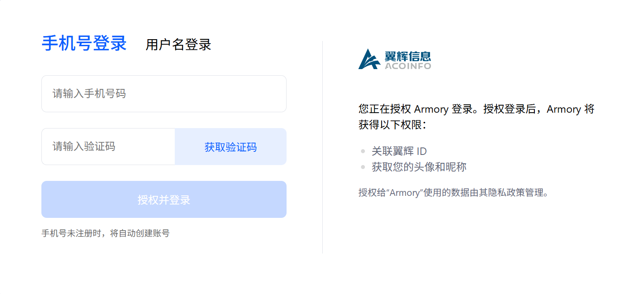Click the bullet dot beside 获取您的头像和昵称

363,167
